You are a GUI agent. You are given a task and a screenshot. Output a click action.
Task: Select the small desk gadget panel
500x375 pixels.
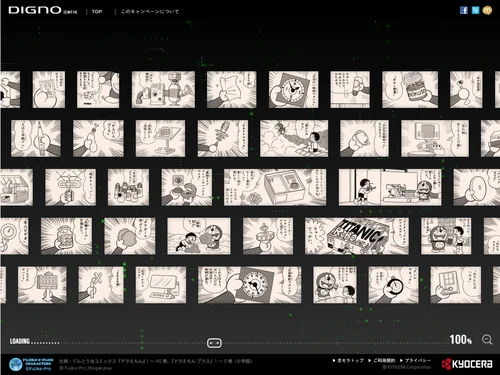coord(160,138)
